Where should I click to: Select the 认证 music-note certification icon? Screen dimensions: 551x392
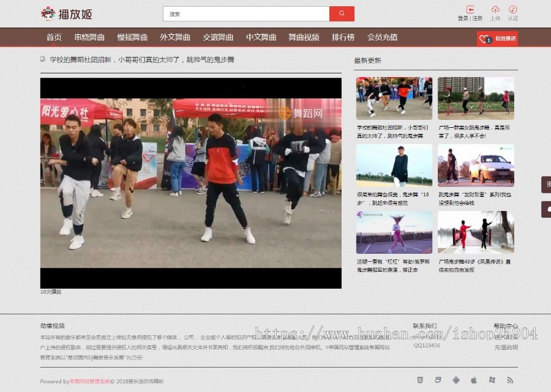(x=513, y=10)
